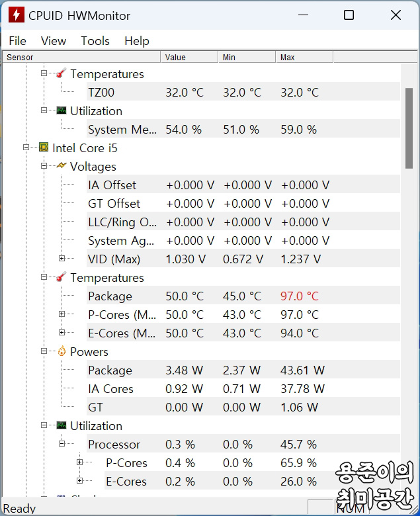The height and width of the screenshot is (516, 420).
Task: Click the Min column header
Action: pyautogui.click(x=247, y=58)
